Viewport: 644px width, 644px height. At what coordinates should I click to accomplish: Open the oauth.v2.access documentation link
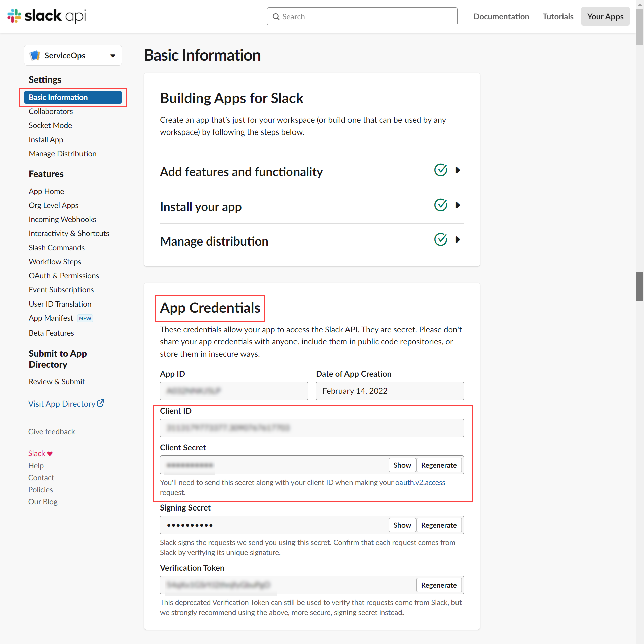click(x=420, y=482)
